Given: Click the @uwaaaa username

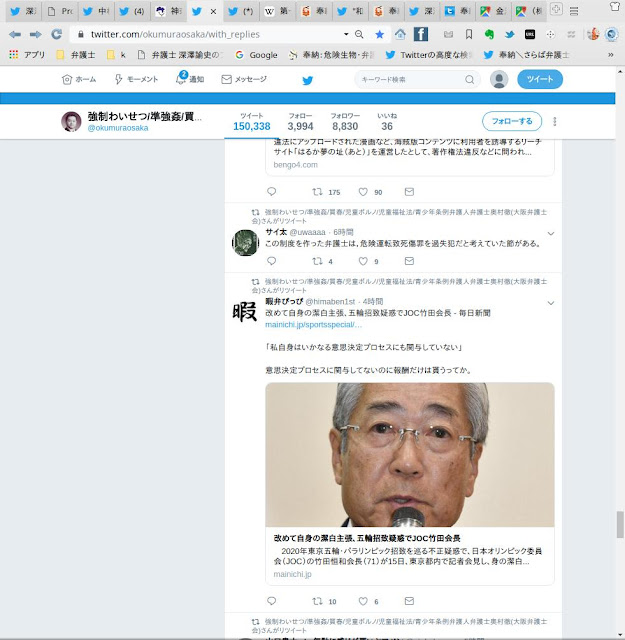Looking at the screenshot, I should click(307, 232).
